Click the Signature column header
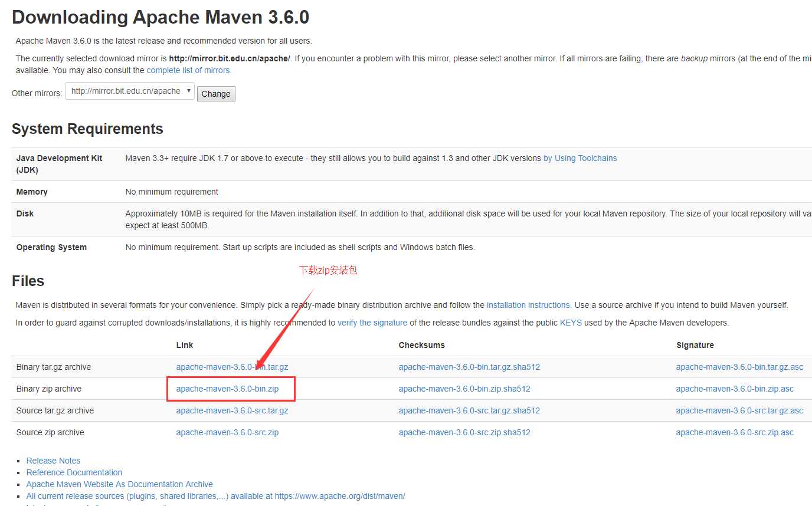This screenshot has width=812, height=506. coord(695,345)
